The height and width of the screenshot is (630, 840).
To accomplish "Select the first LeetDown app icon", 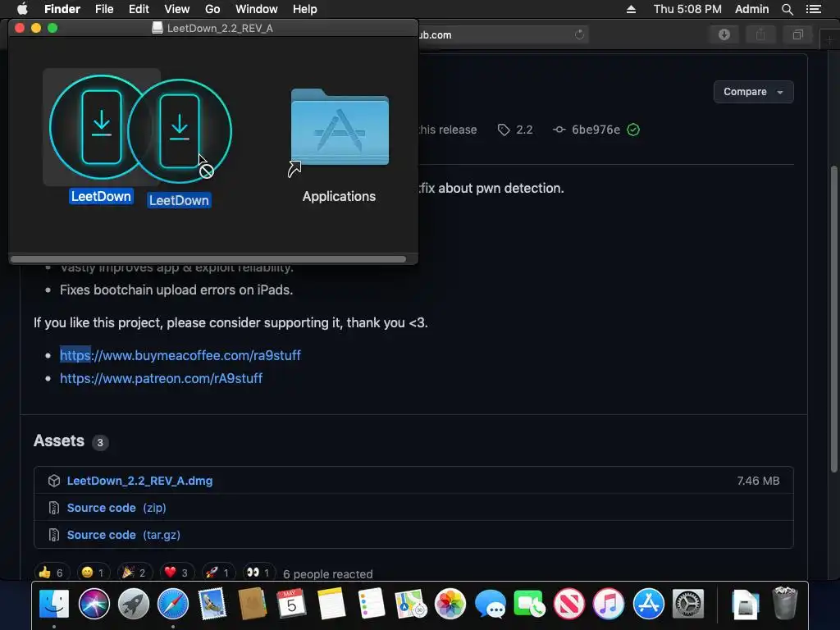I will (101, 127).
